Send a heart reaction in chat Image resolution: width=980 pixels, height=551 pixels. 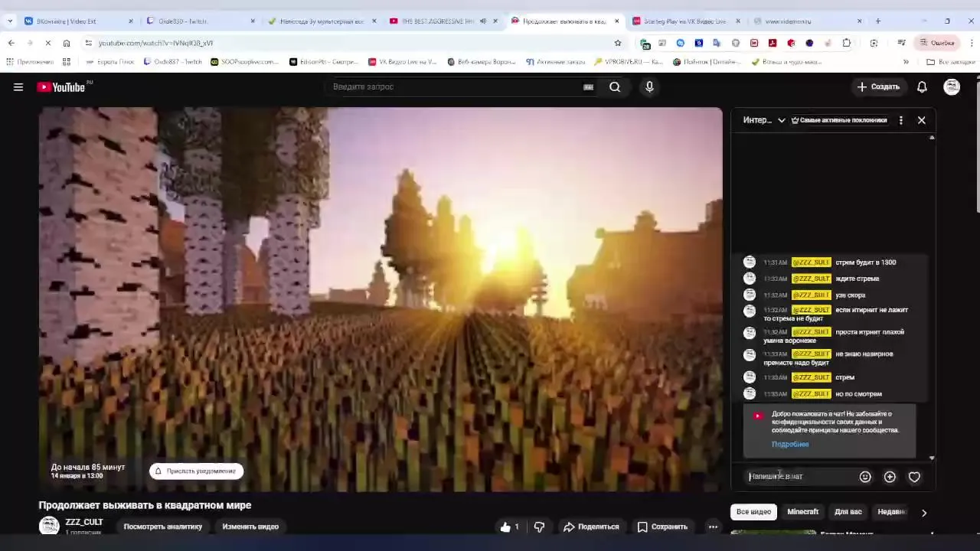914,477
